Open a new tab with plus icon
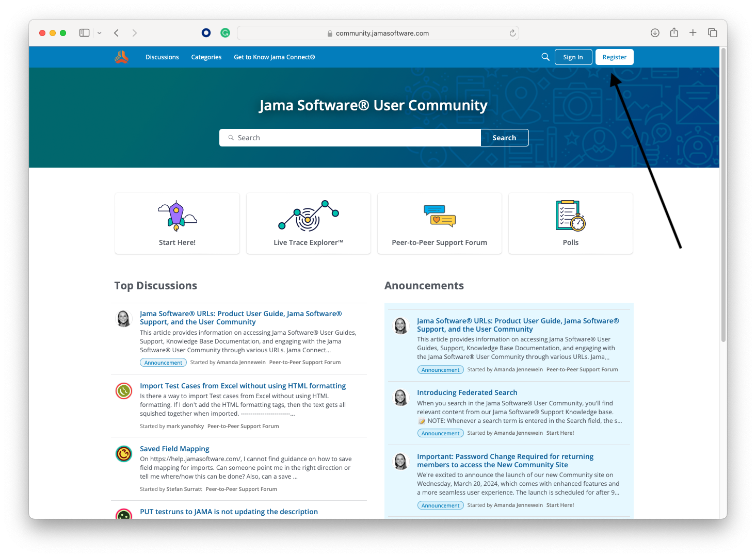Image resolution: width=756 pixels, height=557 pixels. pyautogui.click(x=693, y=33)
